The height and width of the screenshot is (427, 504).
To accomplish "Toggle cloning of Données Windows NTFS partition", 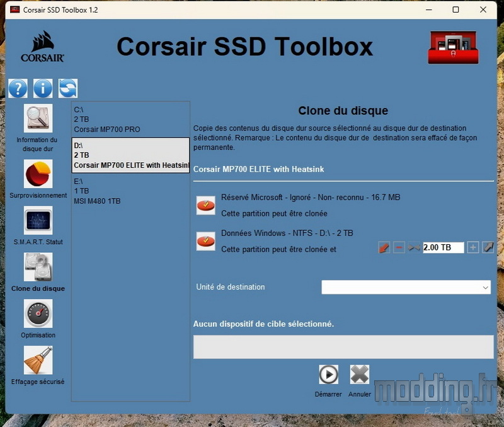I will coord(206,241).
